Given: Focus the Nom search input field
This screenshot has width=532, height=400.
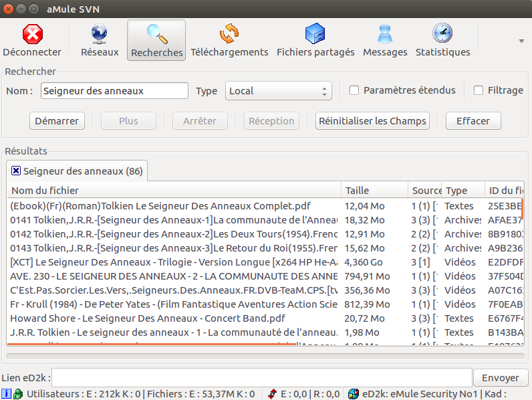Looking at the screenshot, I should (114, 91).
